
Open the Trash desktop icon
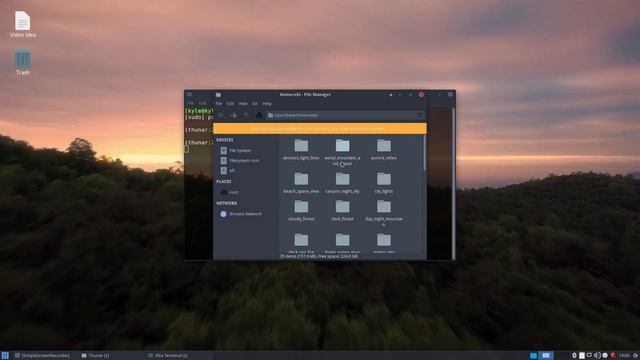[22, 62]
